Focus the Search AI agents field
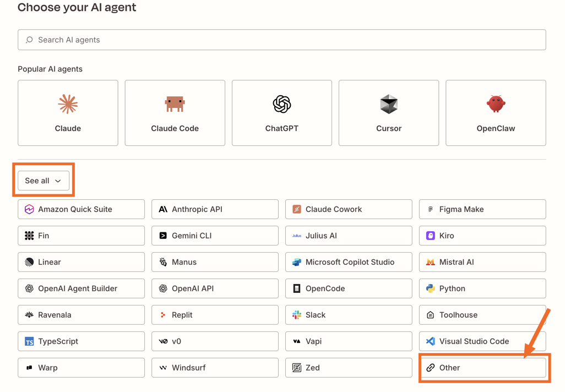 [282, 40]
